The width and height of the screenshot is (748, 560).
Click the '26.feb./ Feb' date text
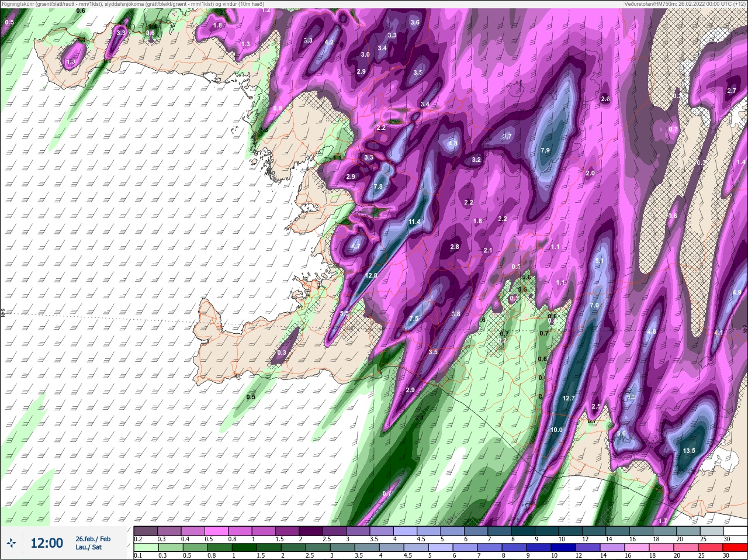(x=93, y=538)
